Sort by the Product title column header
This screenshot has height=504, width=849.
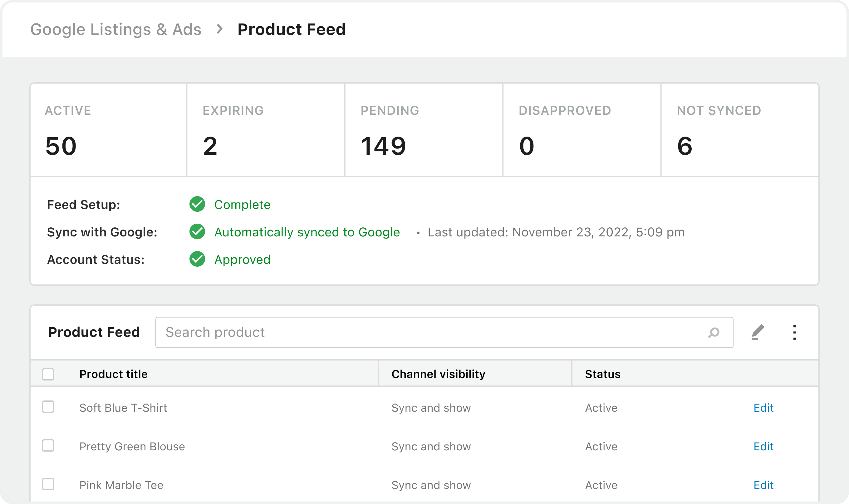pos(114,374)
